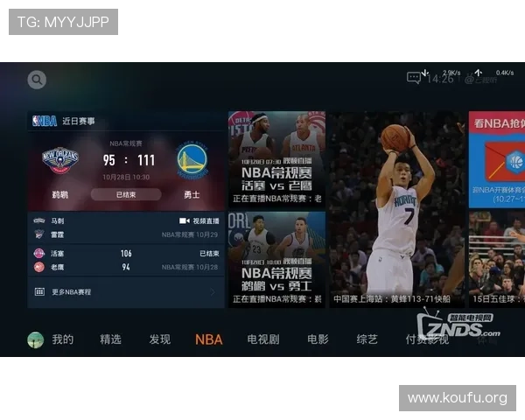Open the user avatar next to 我的

click(36, 340)
